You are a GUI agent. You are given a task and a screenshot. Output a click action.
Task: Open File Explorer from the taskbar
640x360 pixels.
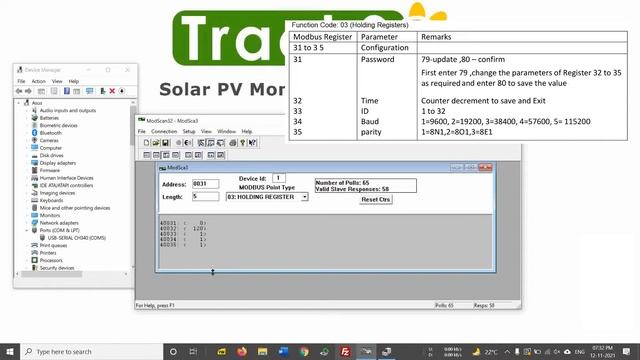(262, 351)
